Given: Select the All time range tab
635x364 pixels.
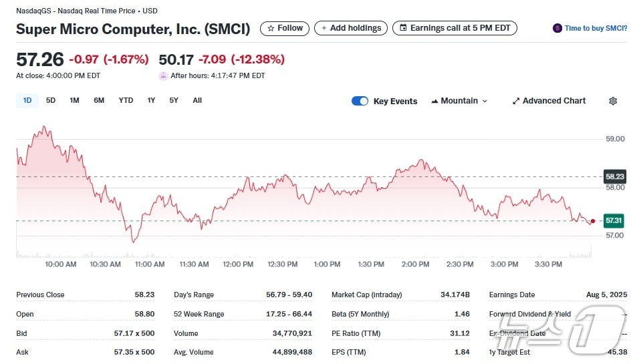Looking at the screenshot, I should pos(197,100).
